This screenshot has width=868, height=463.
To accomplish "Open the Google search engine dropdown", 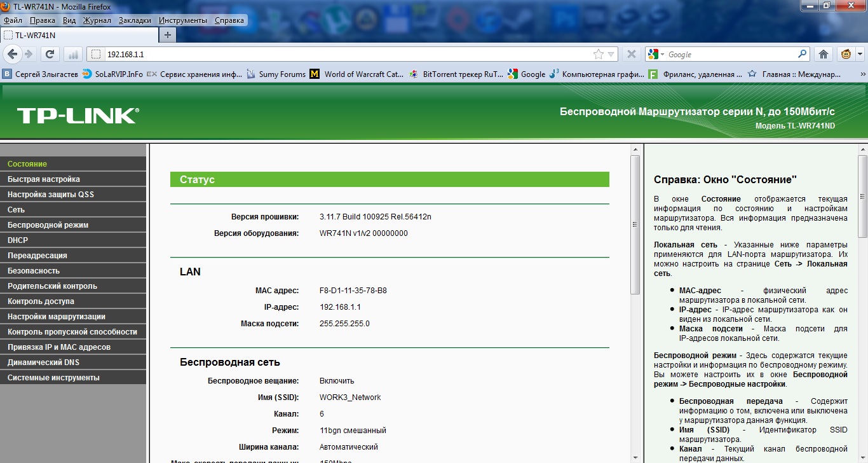I will 656,54.
